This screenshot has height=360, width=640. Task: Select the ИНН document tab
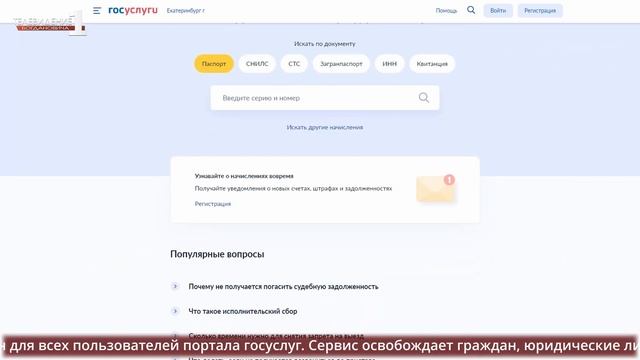(389, 64)
